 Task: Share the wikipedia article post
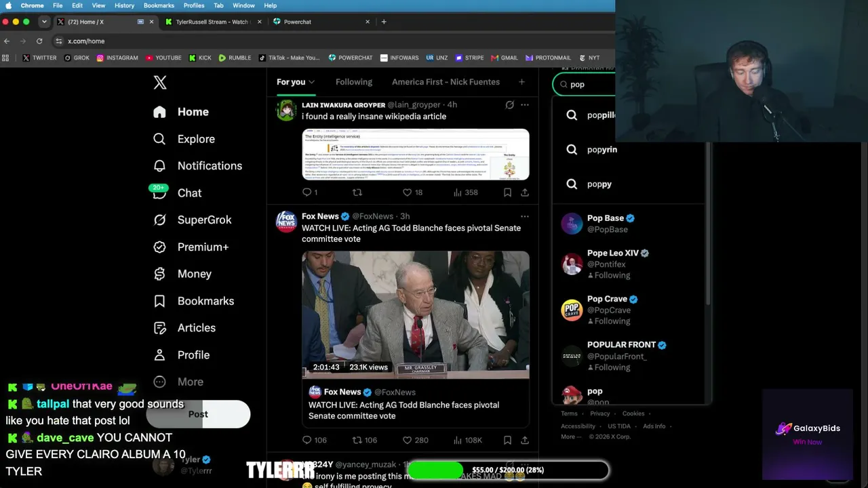click(x=525, y=192)
